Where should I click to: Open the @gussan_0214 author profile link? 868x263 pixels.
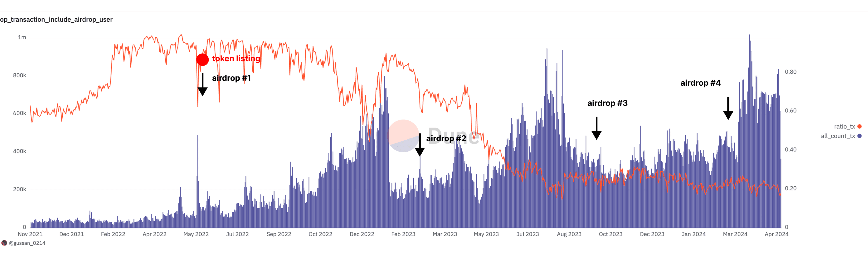(27, 243)
